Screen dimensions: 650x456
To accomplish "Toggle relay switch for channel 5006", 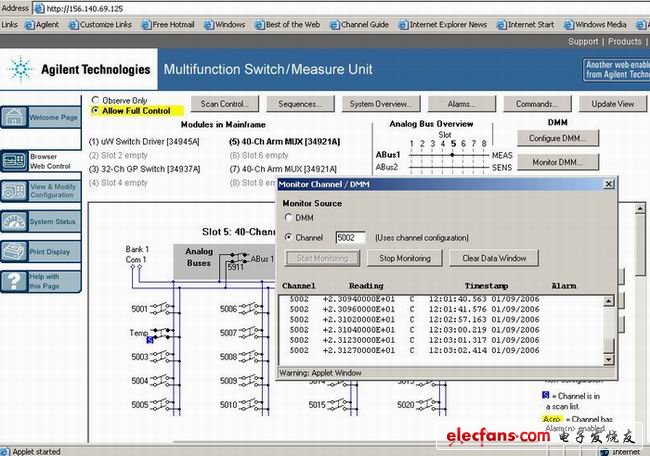I will [x=251, y=308].
